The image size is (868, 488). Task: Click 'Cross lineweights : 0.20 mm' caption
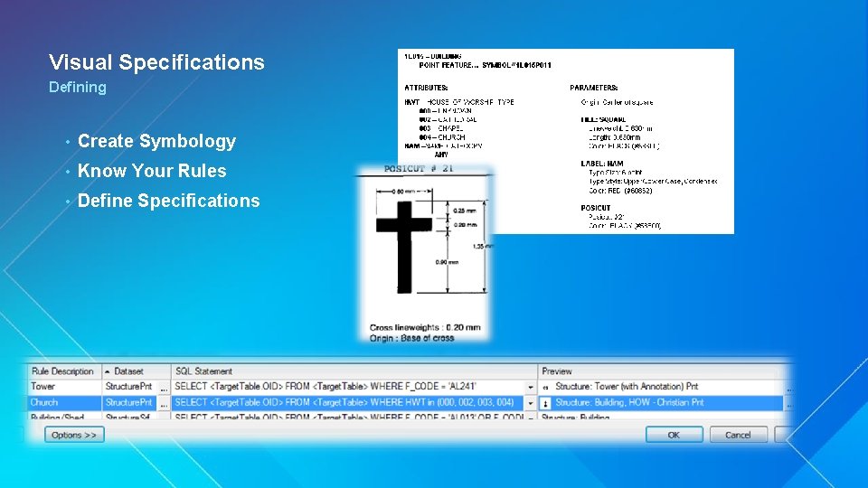pyautogui.click(x=425, y=327)
